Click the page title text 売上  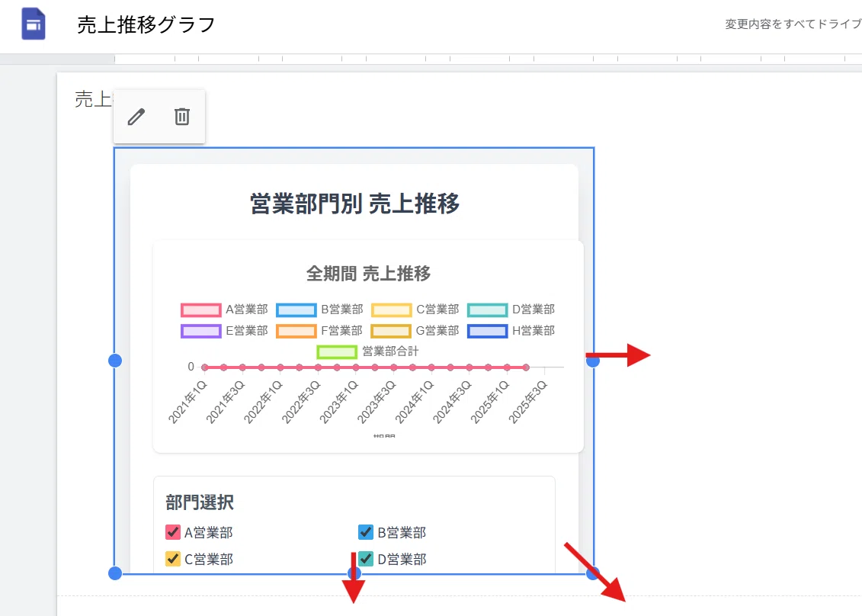pyautogui.click(x=94, y=100)
